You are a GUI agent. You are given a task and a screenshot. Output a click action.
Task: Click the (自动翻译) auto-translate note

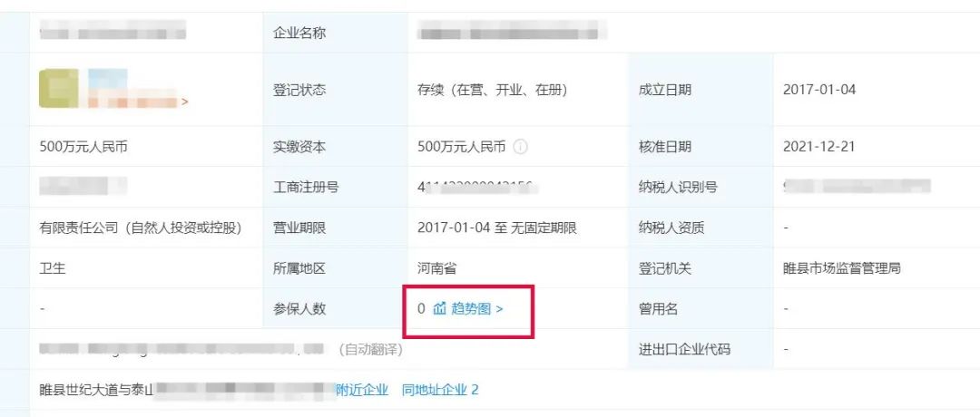tap(370, 350)
